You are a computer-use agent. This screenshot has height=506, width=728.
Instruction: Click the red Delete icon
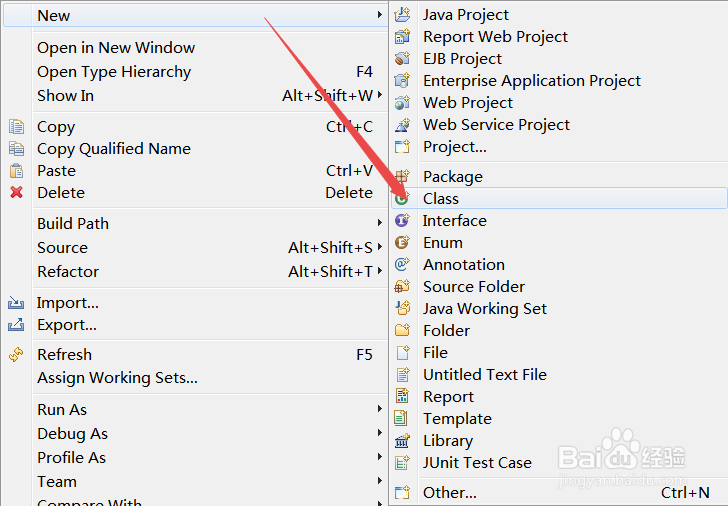(16, 193)
